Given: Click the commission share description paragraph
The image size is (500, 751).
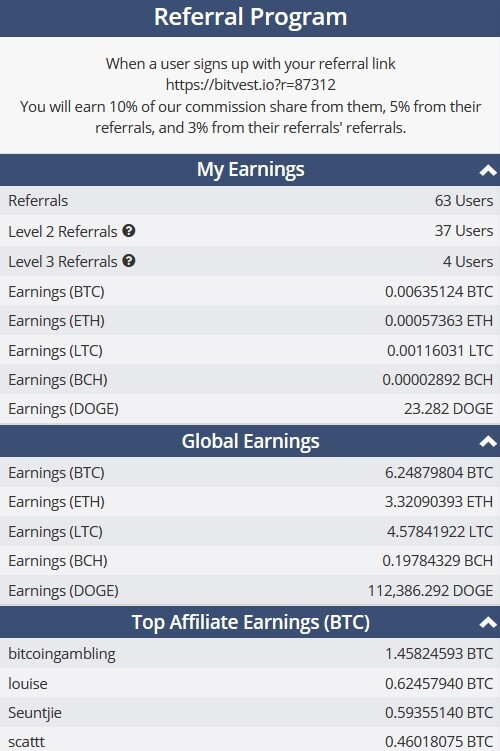Looking at the screenshot, I should 250,117.
